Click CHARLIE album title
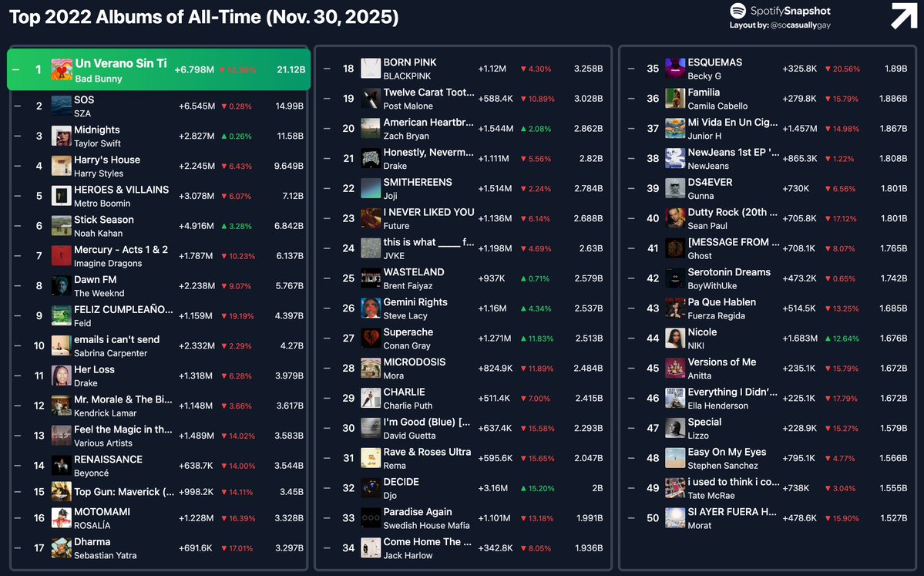This screenshot has width=924, height=576. (x=405, y=392)
